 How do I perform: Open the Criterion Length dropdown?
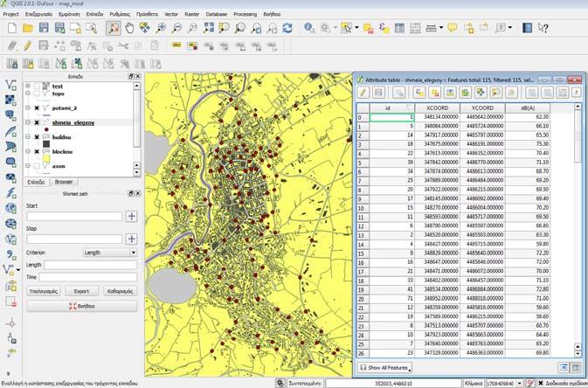109,253
